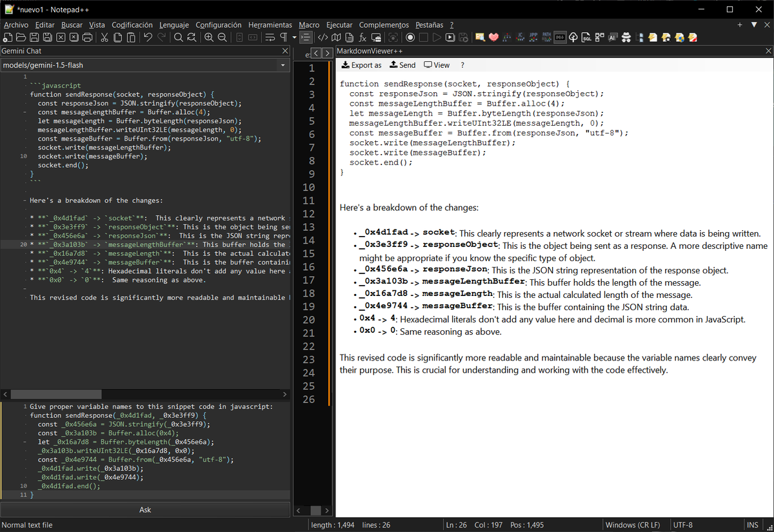Click Export as in MarkdownViewer++
Image resolution: width=774 pixels, height=532 pixels.
(x=361, y=65)
